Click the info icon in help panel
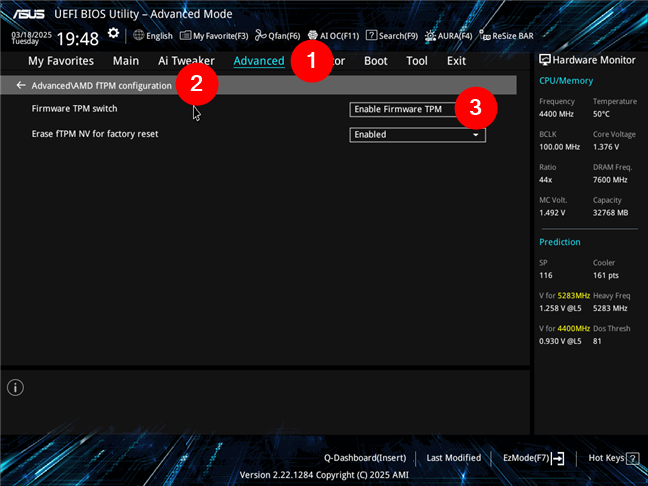 15,388
